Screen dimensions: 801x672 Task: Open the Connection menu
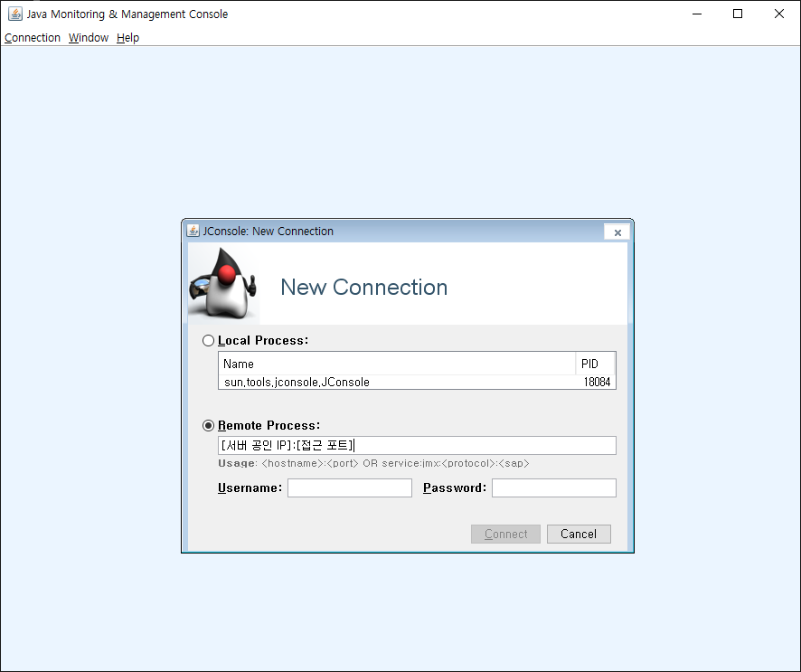[x=33, y=38]
